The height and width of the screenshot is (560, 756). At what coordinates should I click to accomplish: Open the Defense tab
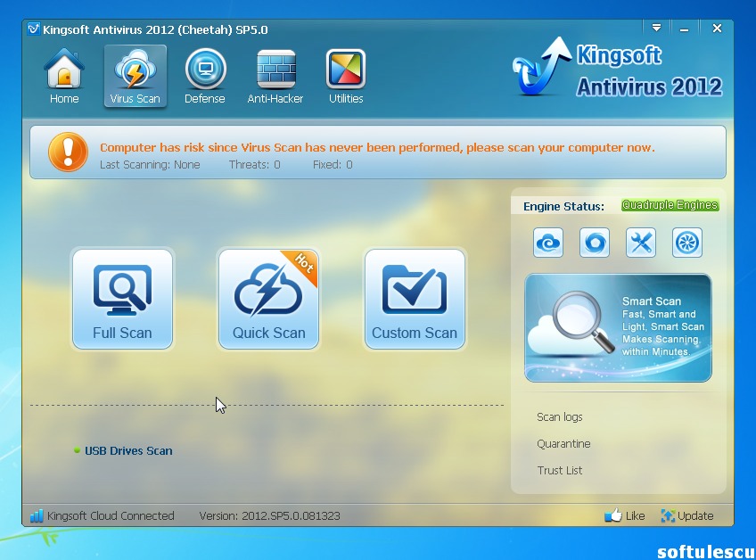tap(205, 76)
